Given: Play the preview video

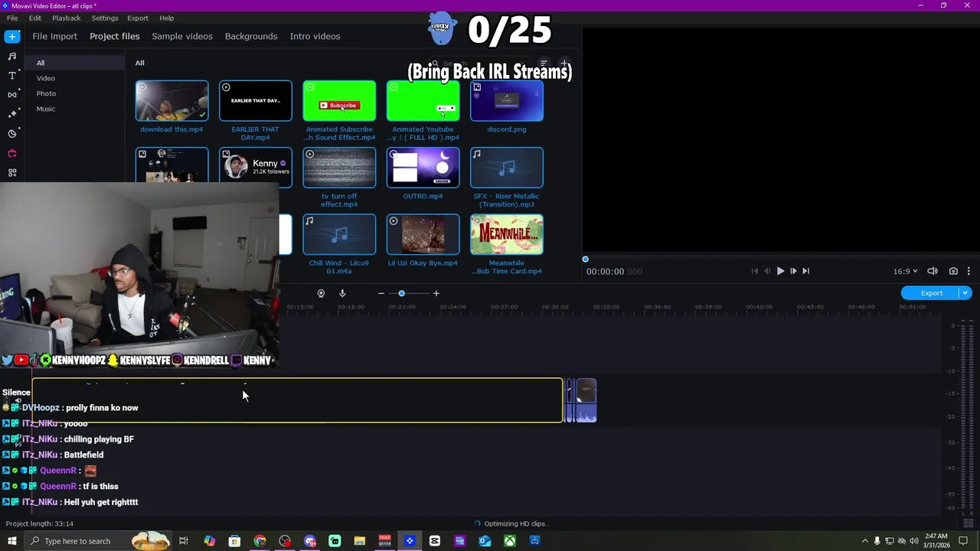Looking at the screenshot, I should (x=780, y=271).
